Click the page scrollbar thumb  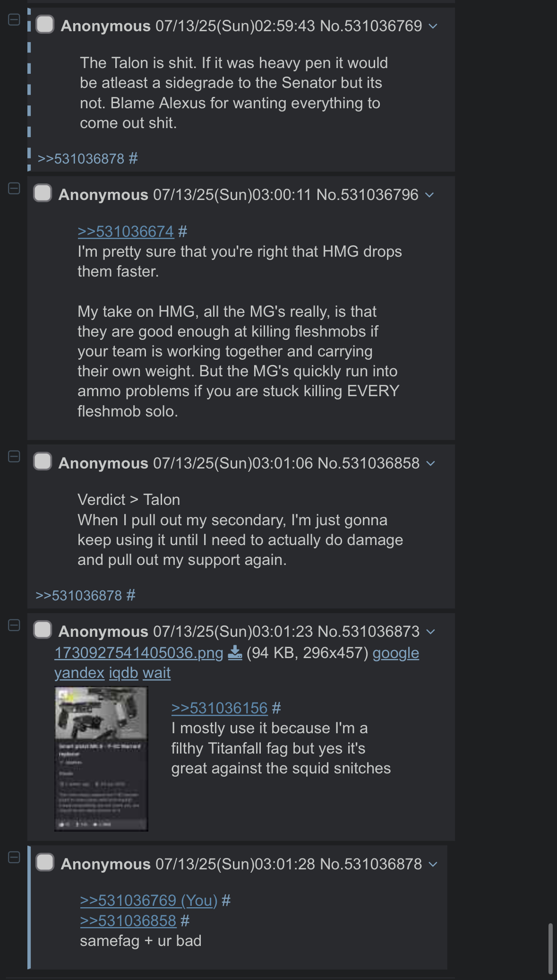[x=550, y=948]
